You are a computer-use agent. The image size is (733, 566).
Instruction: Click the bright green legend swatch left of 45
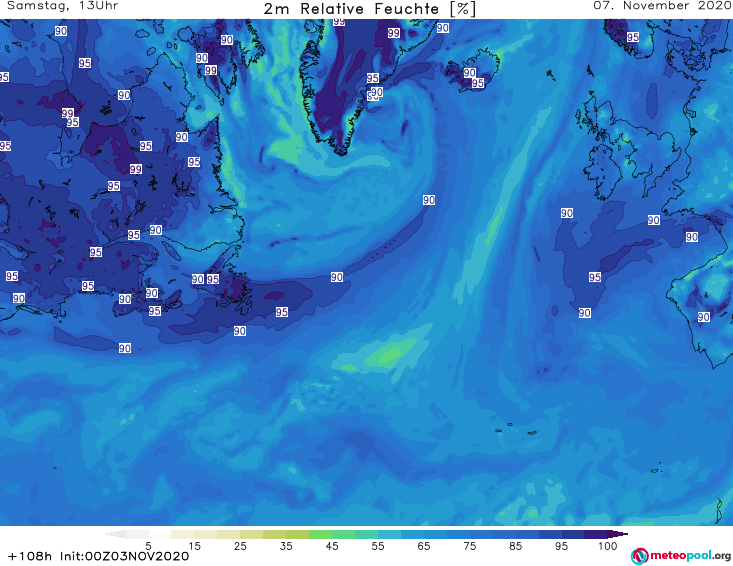click(x=320, y=534)
